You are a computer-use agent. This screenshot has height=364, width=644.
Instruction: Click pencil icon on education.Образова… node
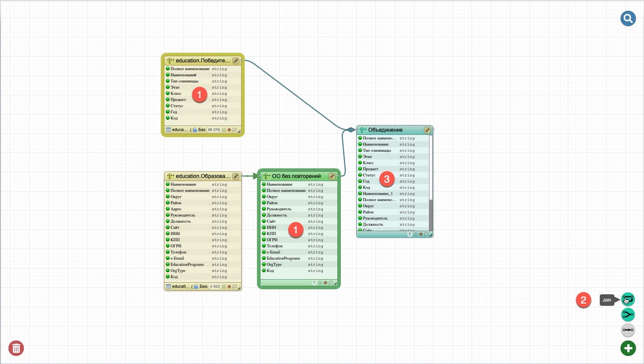[236, 176]
